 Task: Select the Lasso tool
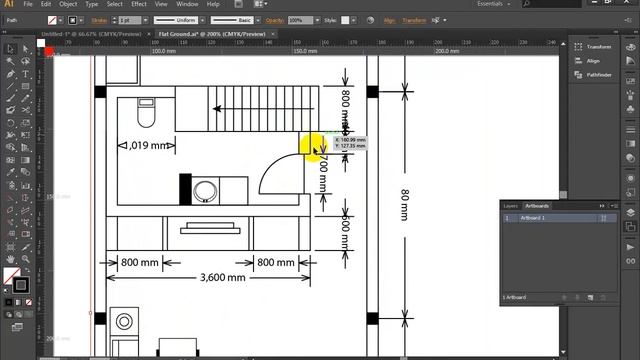click(x=25, y=61)
